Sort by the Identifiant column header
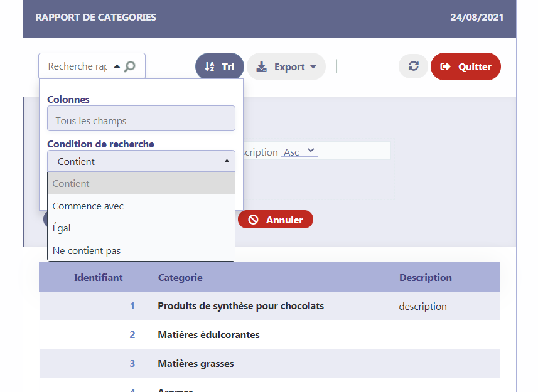The height and width of the screenshot is (392, 538). coord(98,277)
